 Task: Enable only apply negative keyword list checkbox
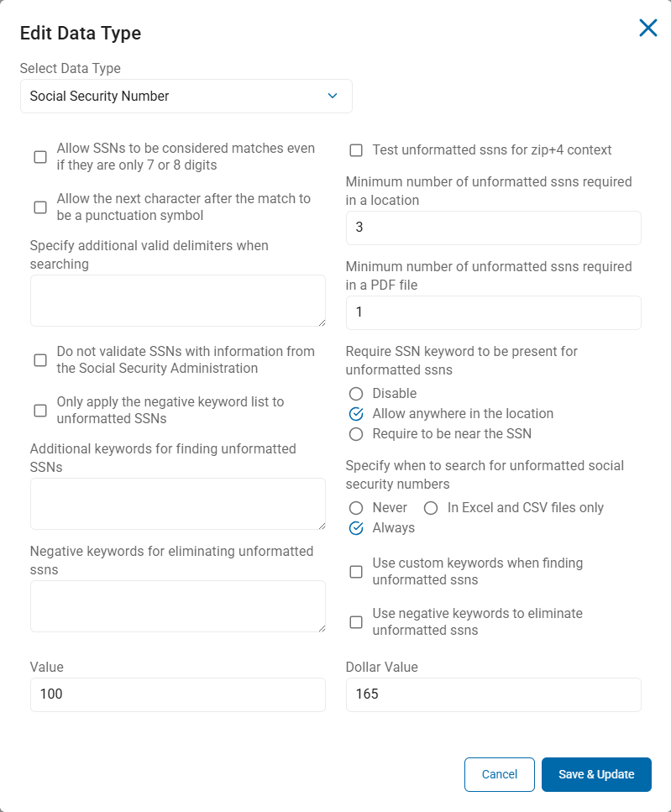40,411
